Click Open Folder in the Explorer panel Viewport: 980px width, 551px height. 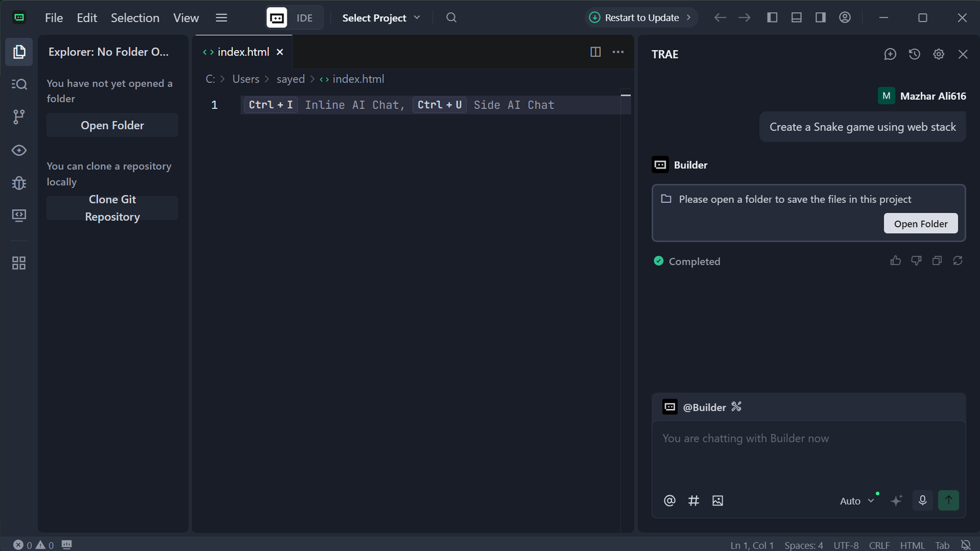click(x=113, y=125)
